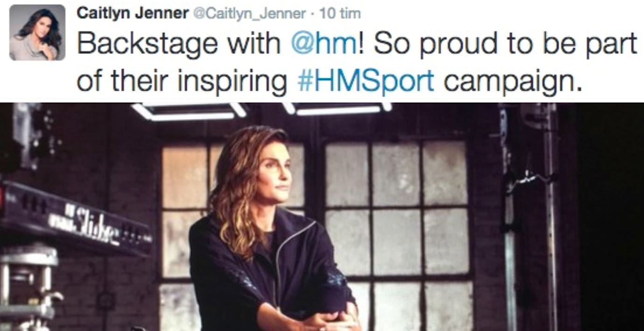Click the right ceiling light in photo
This screenshot has height=331, width=644.
pyautogui.click(x=336, y=109)
